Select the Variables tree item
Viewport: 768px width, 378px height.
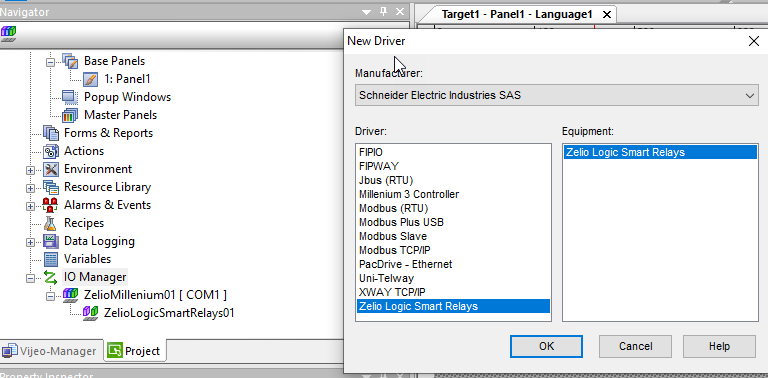coord(87,259)
